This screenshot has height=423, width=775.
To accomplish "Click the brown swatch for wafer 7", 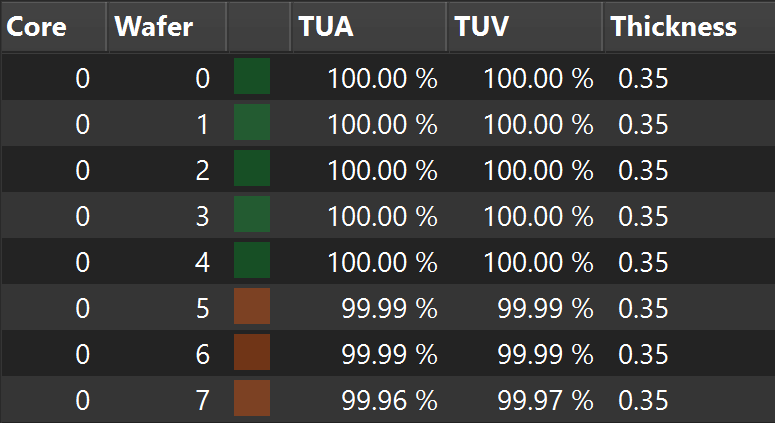I will click(252, 398).
